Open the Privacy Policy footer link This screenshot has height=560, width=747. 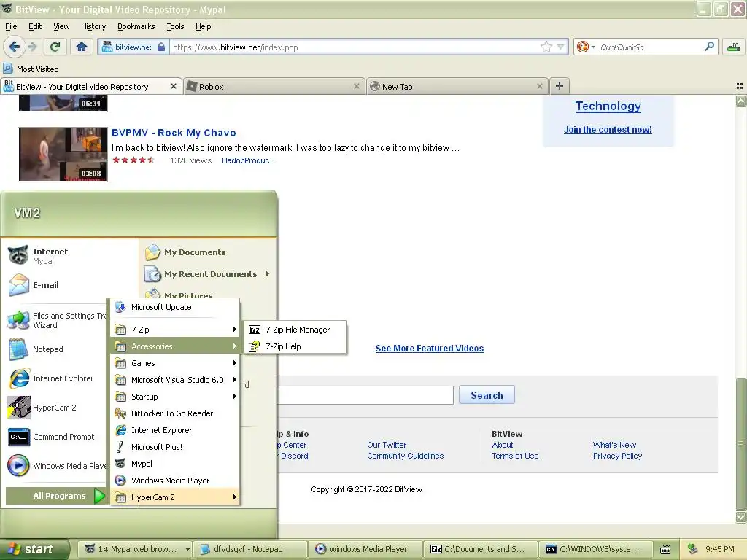click(617, 456)
